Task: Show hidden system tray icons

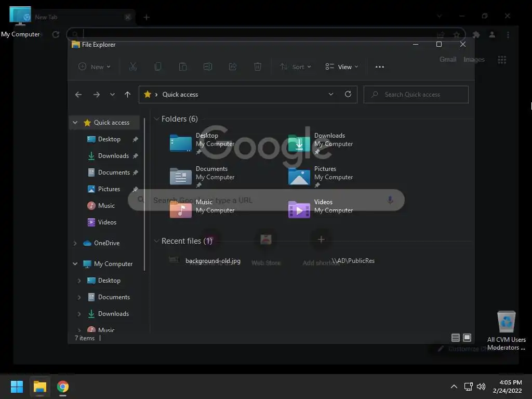Action: coord(454,387)
